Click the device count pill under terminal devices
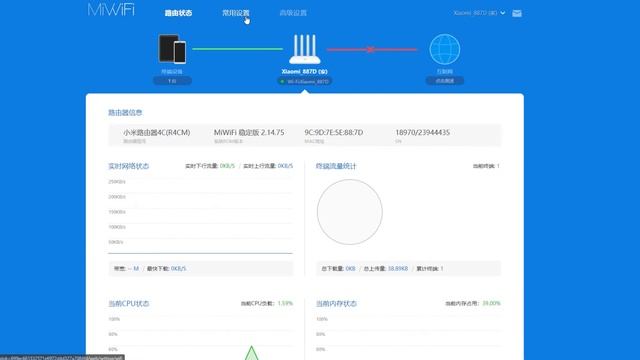The width and height of the screenshot is (640, 360). 172,81
